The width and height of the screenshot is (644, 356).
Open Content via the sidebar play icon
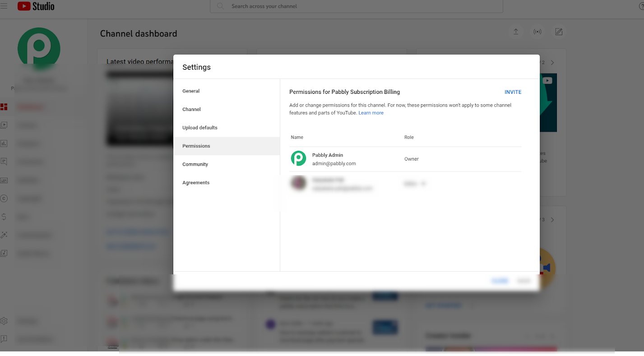tap(4, 125)
